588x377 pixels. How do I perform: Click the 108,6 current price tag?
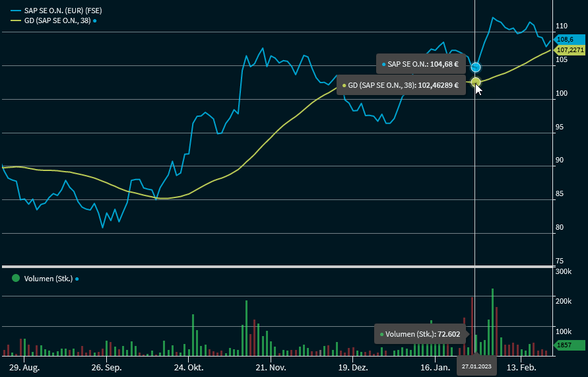(x=566, y=40)
